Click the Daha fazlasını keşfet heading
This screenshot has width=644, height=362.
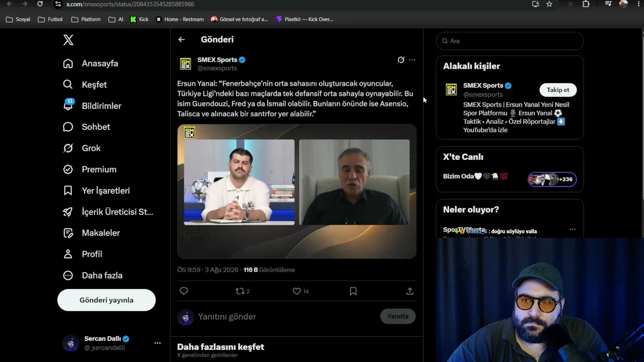click(220, 347)
